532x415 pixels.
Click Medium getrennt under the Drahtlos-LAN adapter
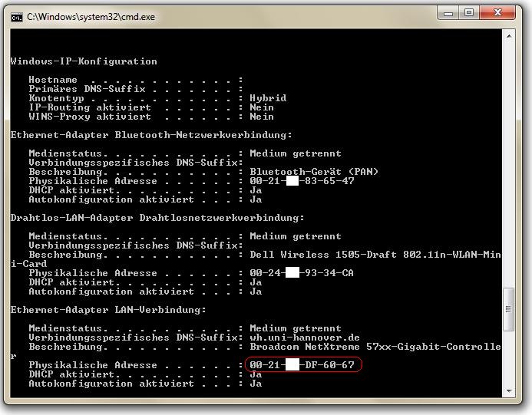click(296, 236)
